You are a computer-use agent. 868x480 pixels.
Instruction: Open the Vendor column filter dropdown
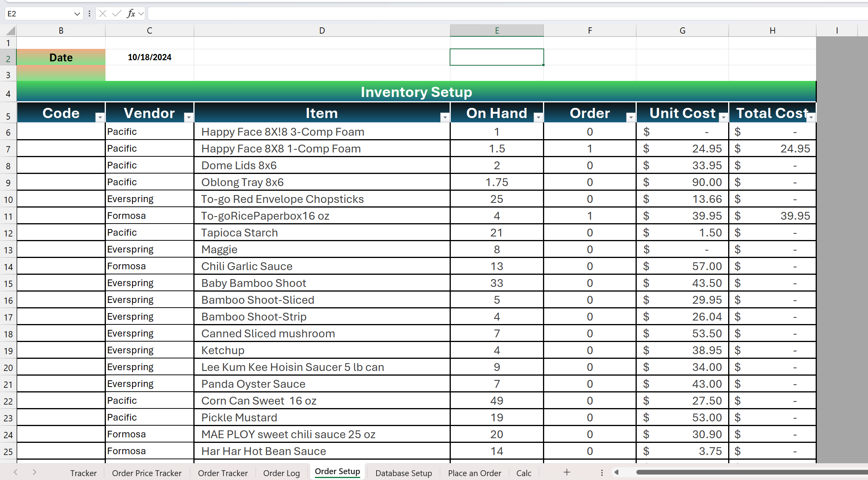[189, 117]
